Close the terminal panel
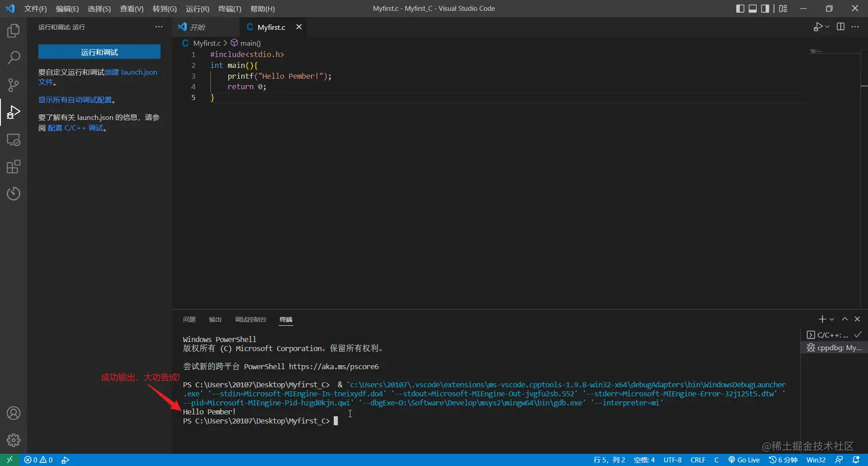The height and width of the screenshot is (466, 868). 857,319
